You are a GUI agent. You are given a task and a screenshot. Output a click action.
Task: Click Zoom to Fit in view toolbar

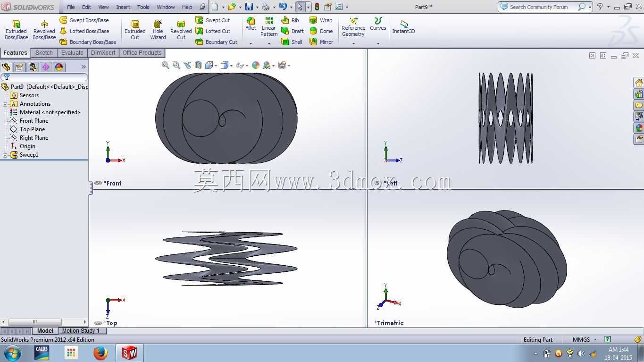pos(166,65)
